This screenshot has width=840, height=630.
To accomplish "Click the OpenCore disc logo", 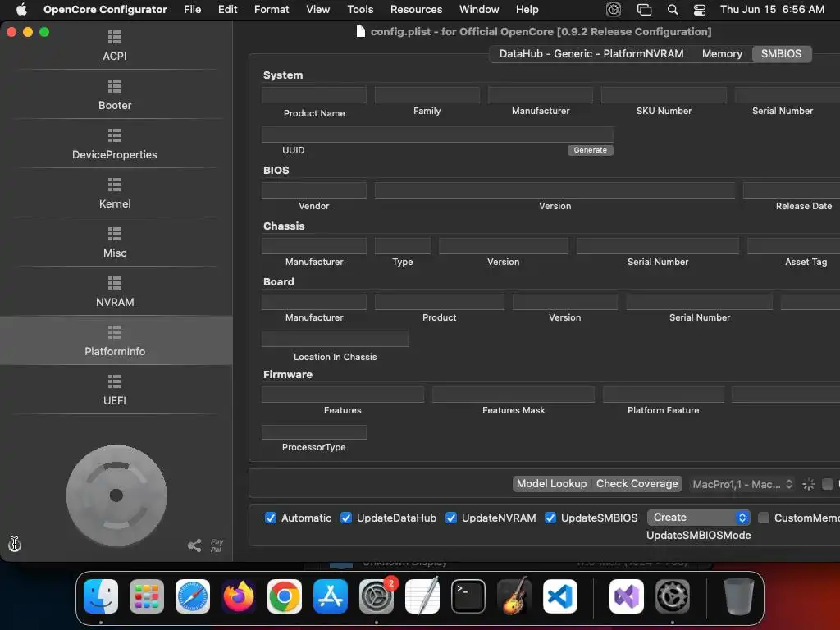I will [116, 495].
